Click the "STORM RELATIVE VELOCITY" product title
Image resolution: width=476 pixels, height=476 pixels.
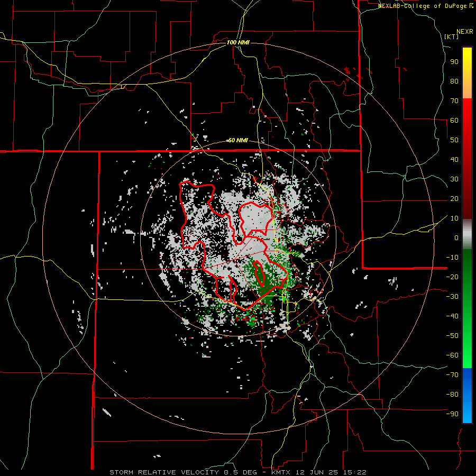click(164, 472)
